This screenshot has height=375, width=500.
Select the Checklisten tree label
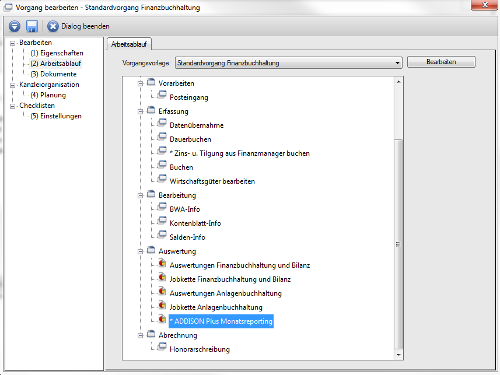(37, 106)
